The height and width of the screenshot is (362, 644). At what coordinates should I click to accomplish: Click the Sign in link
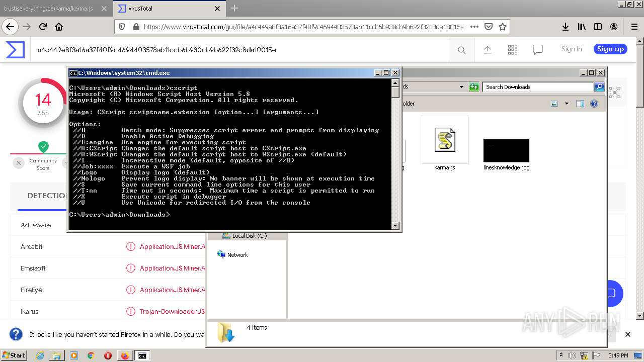572,49
